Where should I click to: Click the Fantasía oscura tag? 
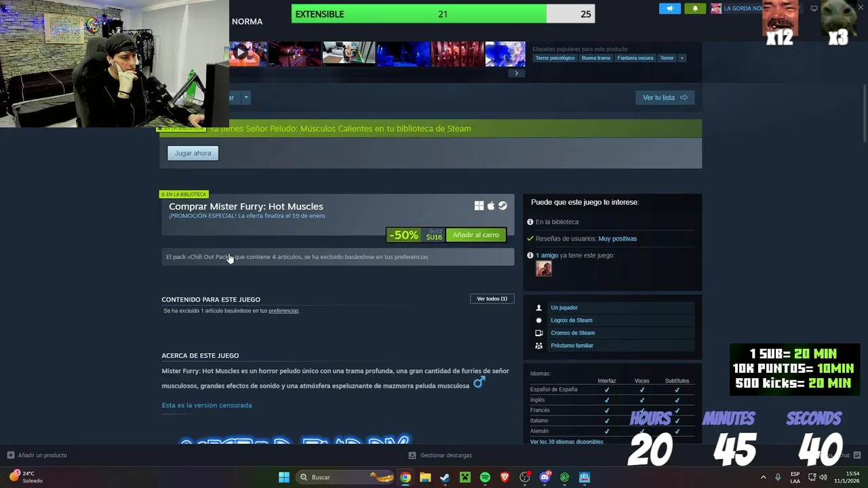(x=635, y=58)
